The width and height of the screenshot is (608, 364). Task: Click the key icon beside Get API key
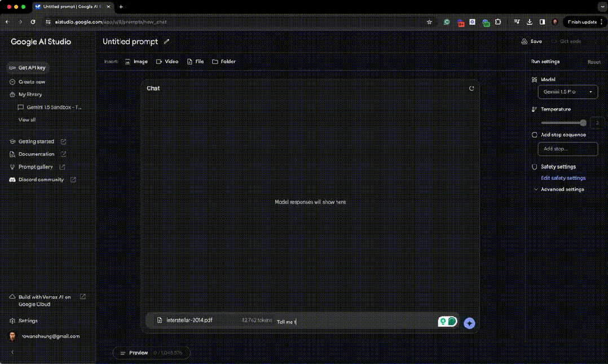click(12, 68)
